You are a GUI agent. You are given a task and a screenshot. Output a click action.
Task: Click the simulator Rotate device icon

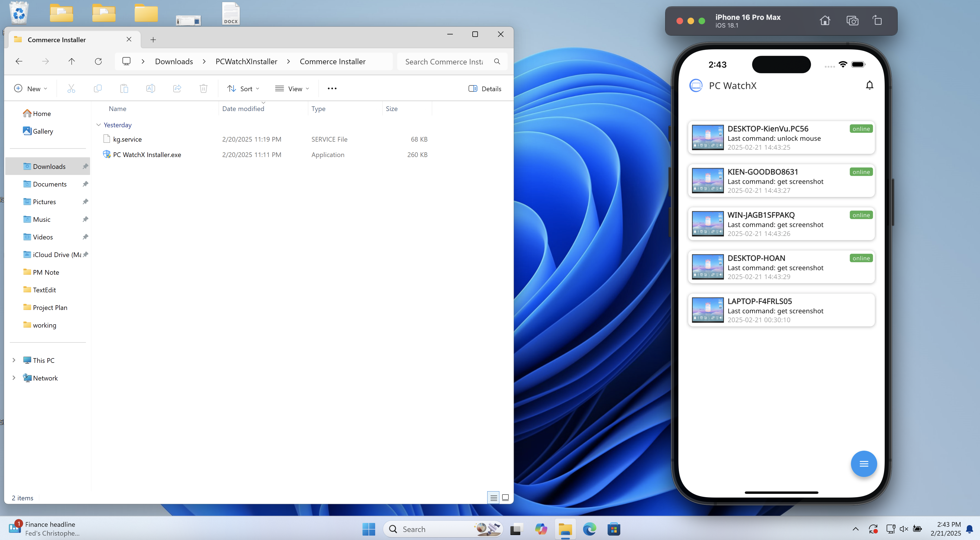click(877, 20)
